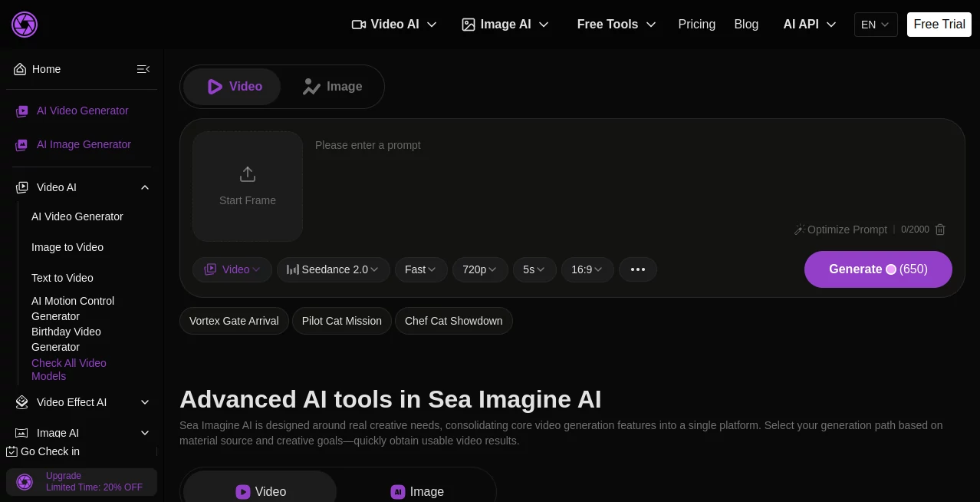This screenshot has height=502, width=980.
Task: Click the credit coin icon in Generate button
Action: pos(891,269)
